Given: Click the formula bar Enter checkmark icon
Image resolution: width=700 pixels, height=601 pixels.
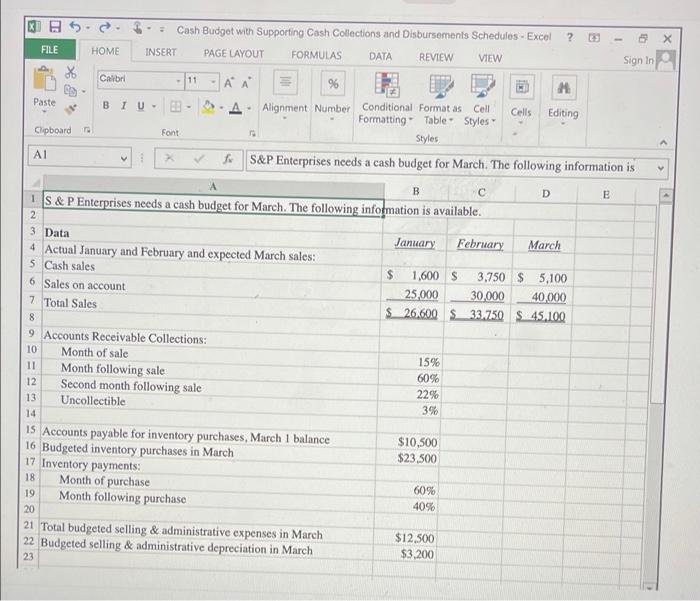Looking at the screenshot, I should click(199, 158).
